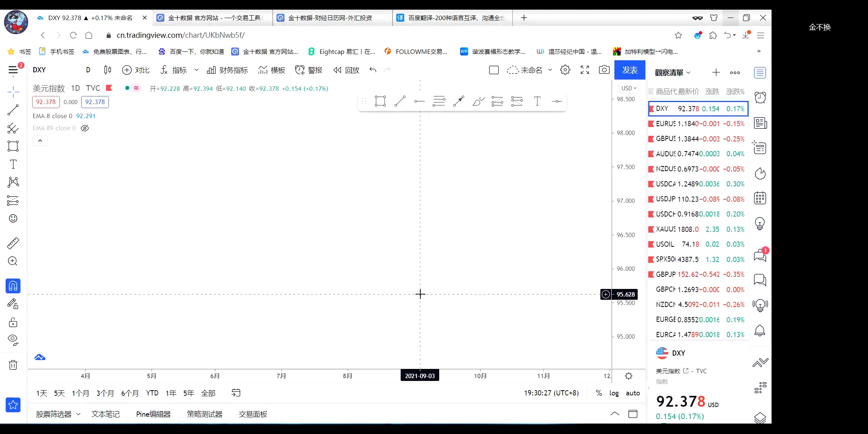
Task: Set time range to 3个月
Action: (105, 393)
